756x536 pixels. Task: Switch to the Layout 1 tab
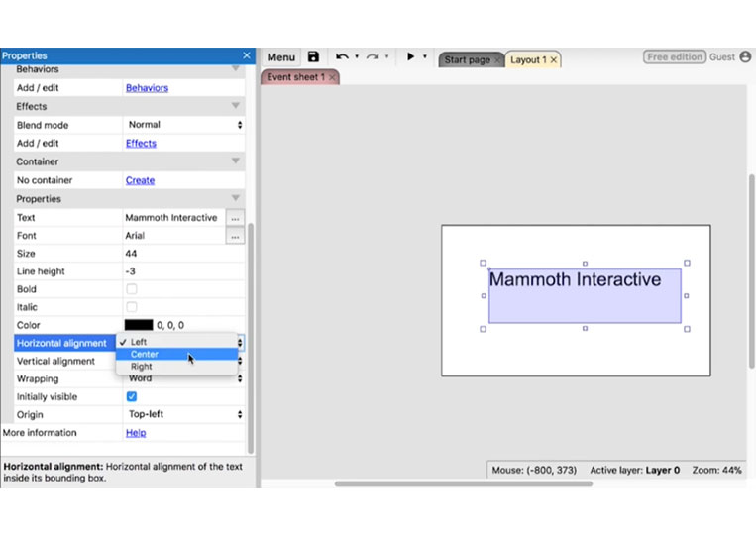[528, 60]
